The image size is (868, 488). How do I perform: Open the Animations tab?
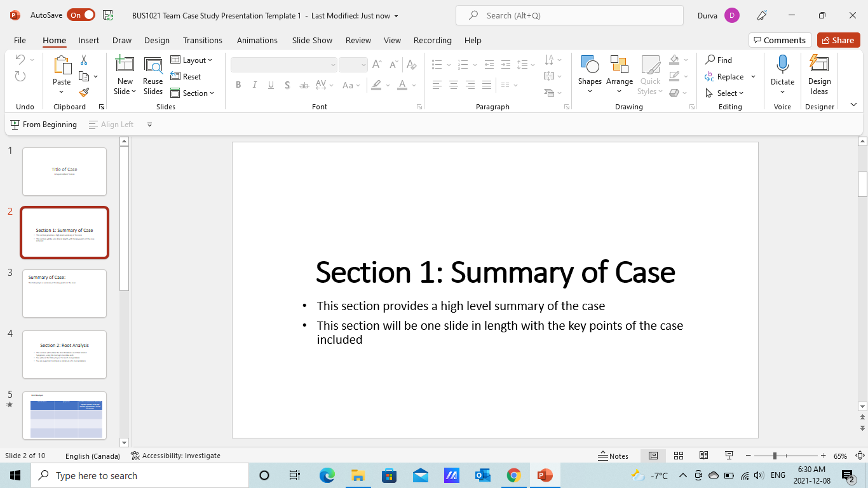[257, 40]
